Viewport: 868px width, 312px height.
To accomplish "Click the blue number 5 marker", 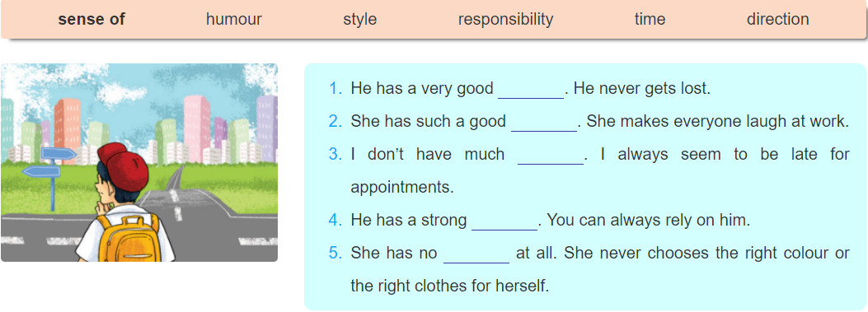I will click(x=335, y=254).
